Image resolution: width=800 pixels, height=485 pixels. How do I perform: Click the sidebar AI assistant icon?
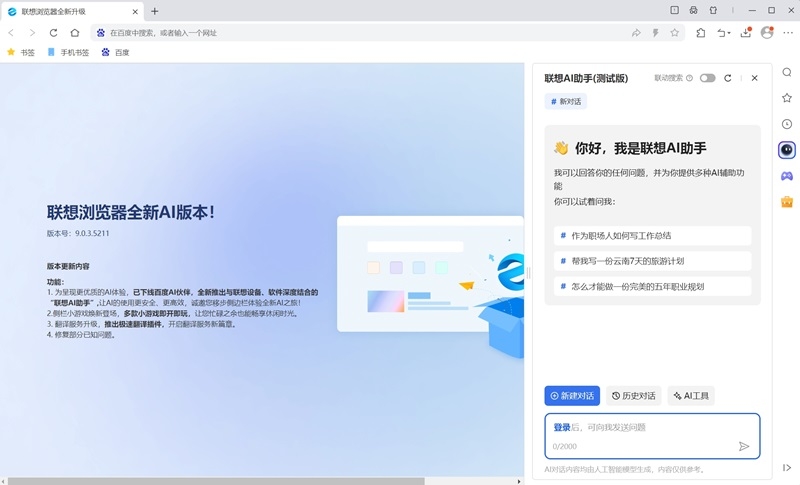(787, 150)
